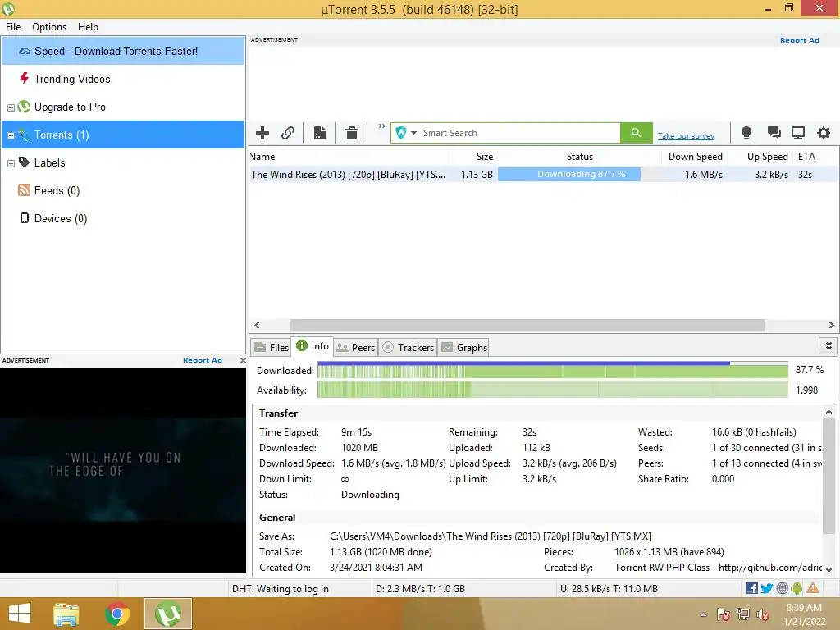Click the green search magnifier button
This screenshot has height=630, width=840.
[x=636, y=133]
